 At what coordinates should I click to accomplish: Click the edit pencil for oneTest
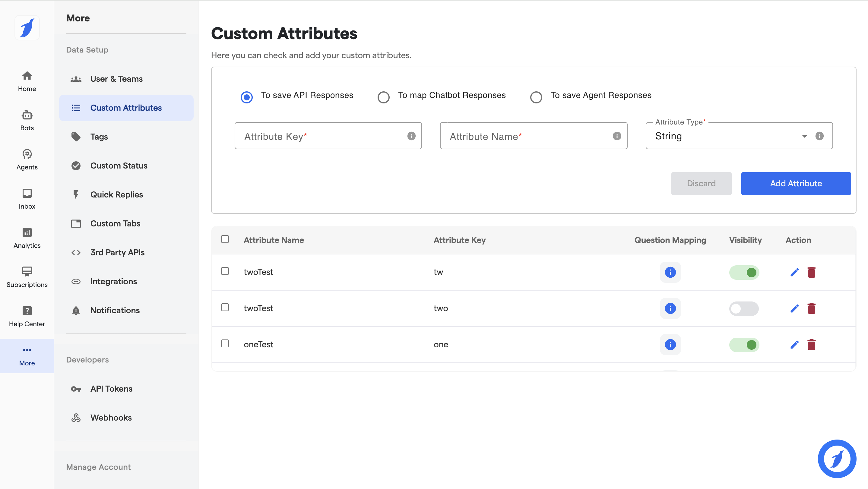point(794,345)
